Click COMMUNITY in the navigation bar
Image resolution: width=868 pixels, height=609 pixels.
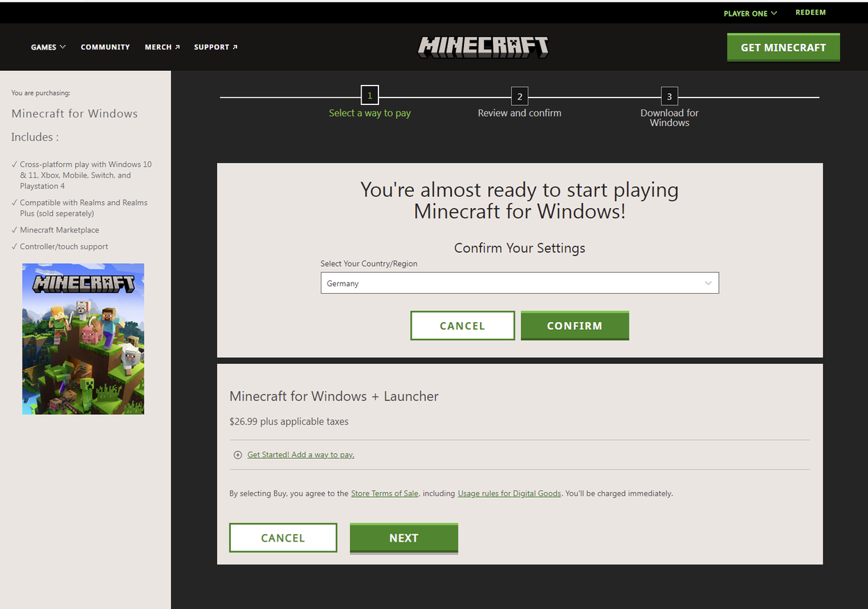coord(105,47)
